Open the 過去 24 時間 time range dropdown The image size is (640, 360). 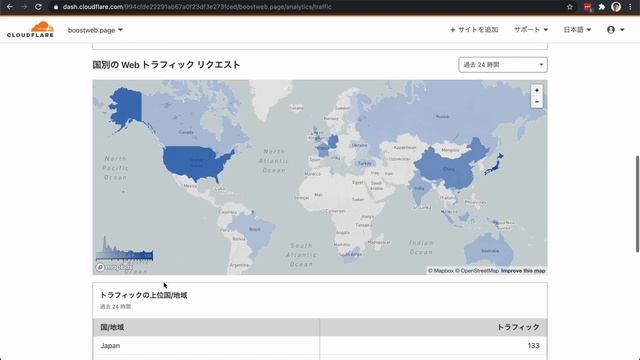[503, 65]
